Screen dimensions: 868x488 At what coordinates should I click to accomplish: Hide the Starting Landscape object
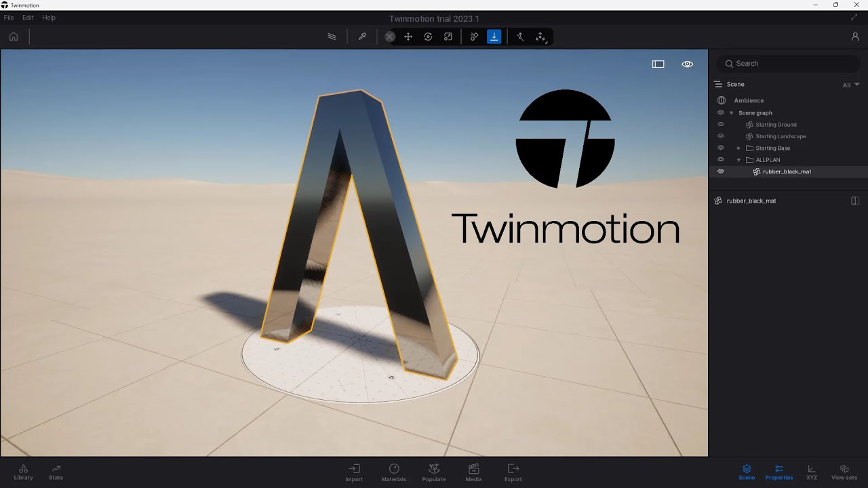[x=721, y=136]
